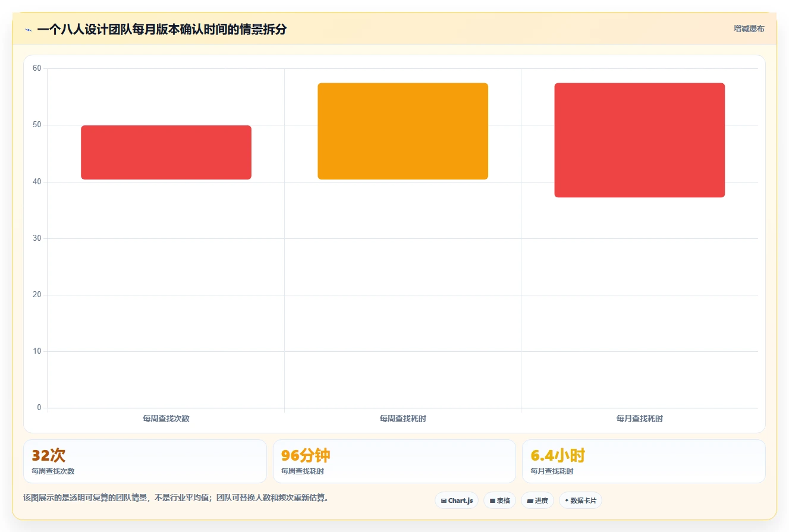Image resolution: width=789 pixels, height=532 pixels.
Task: Click the 增减瀑布 label in the header
Action: pos(749,29)
